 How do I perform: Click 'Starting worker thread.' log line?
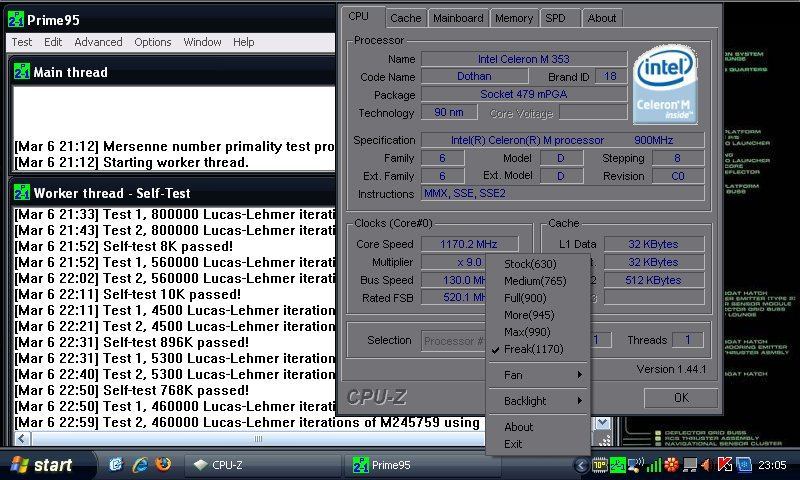131,163
